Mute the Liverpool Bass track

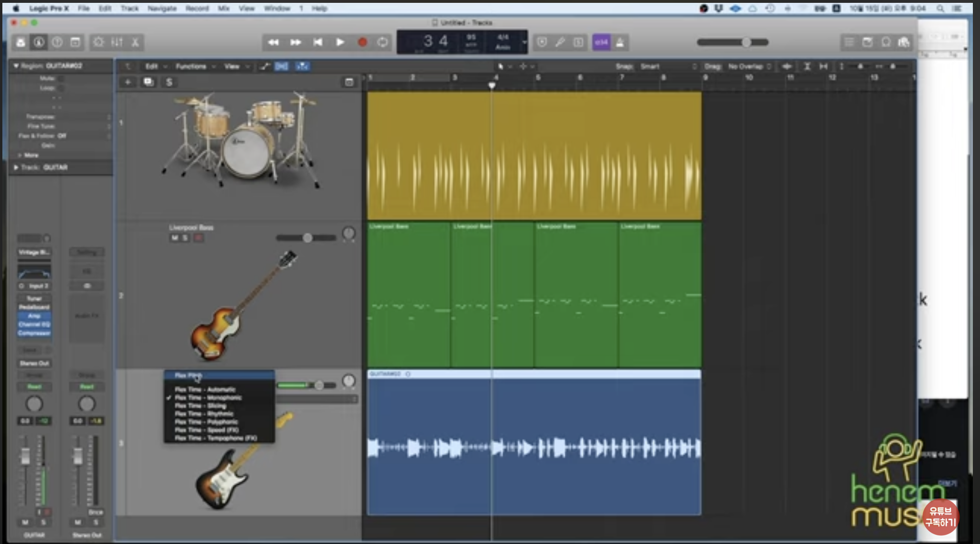point(174,238)
